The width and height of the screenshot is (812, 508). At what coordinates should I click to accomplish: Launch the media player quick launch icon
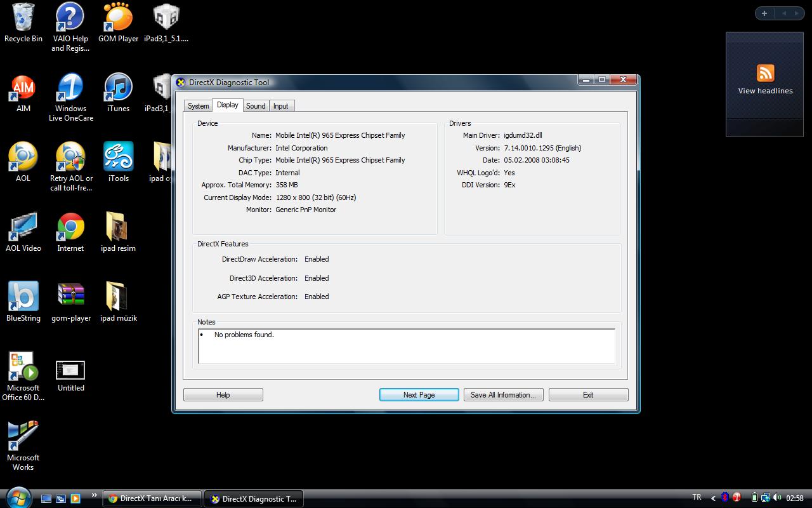75,498
